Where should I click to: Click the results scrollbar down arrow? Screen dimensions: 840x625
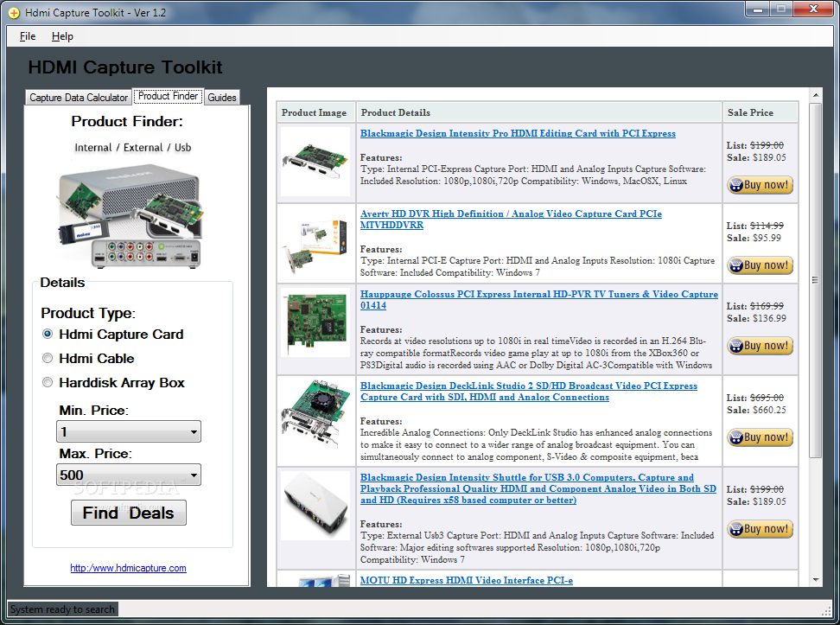815,579
